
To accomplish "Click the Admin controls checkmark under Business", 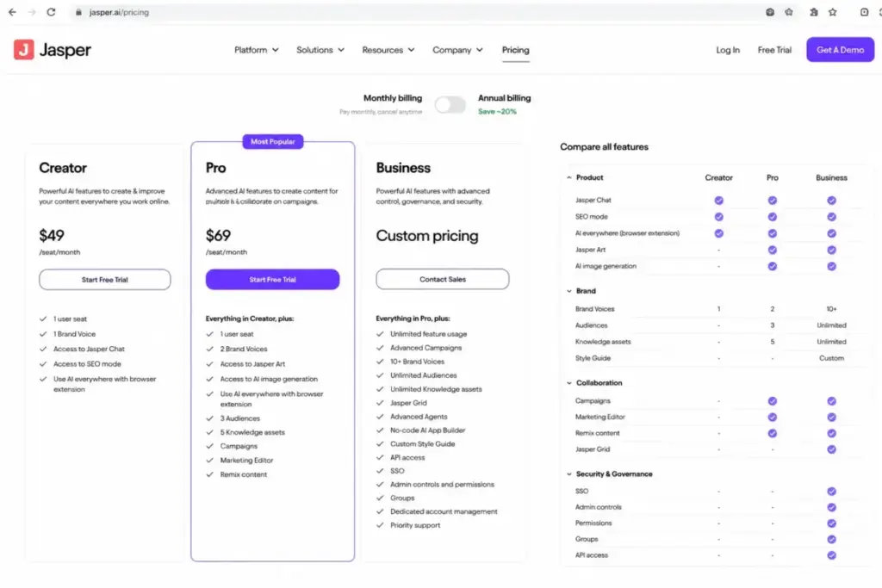I will (x=831, y=507).
